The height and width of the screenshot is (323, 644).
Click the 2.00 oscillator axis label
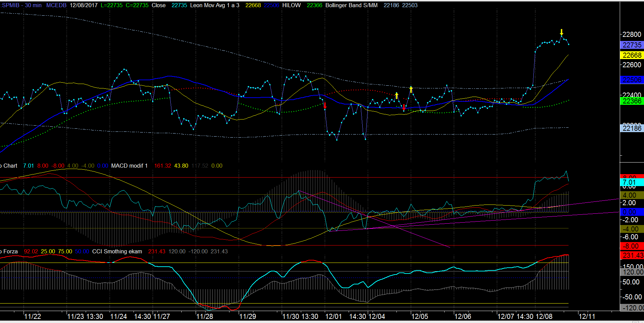coord(629,203)
